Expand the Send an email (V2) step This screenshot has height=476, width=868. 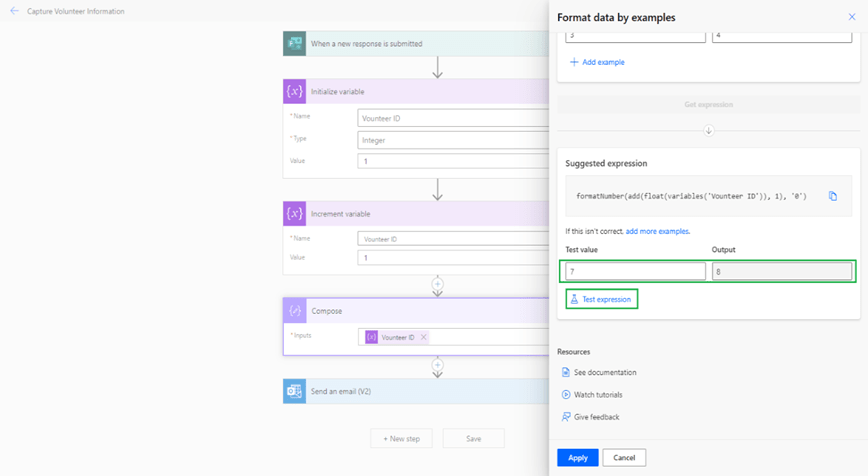(x=400, y=391)
